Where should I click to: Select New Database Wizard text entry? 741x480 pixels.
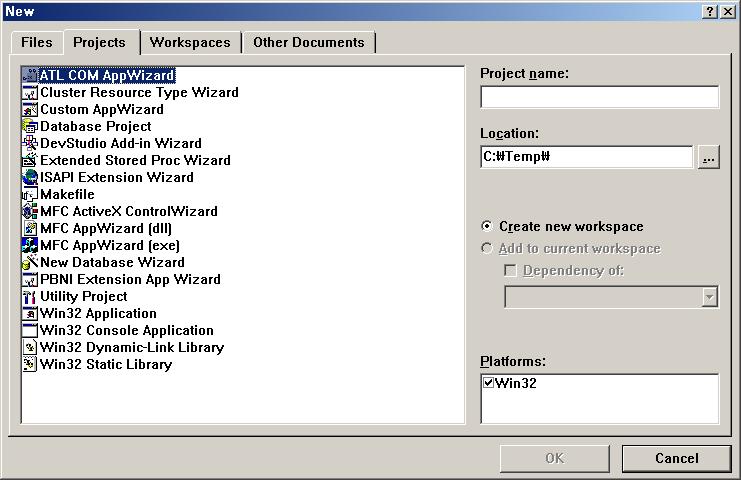[x=112, y=262]
